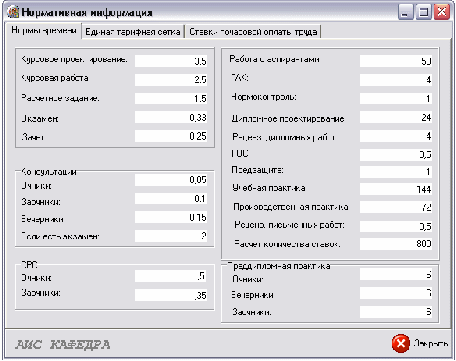Select the Преддипломная практика Вечерники field

coord(396,293)
